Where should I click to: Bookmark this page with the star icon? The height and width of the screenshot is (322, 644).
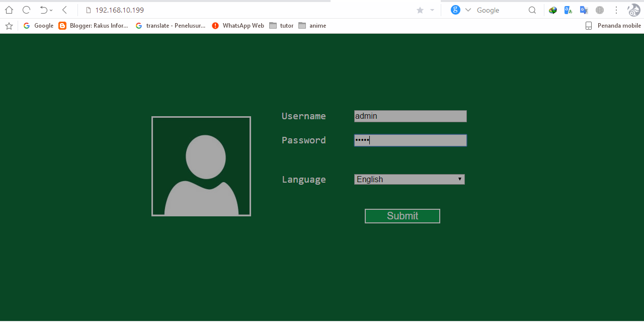pos(420,10)
